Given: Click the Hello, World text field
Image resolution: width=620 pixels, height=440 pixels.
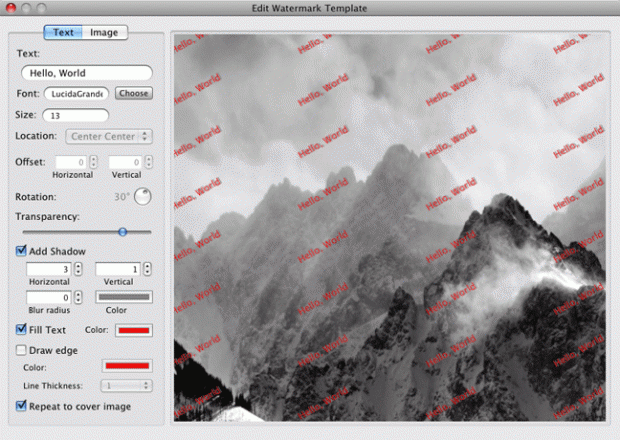Looking at the screenshot, I should pos(86,73).
